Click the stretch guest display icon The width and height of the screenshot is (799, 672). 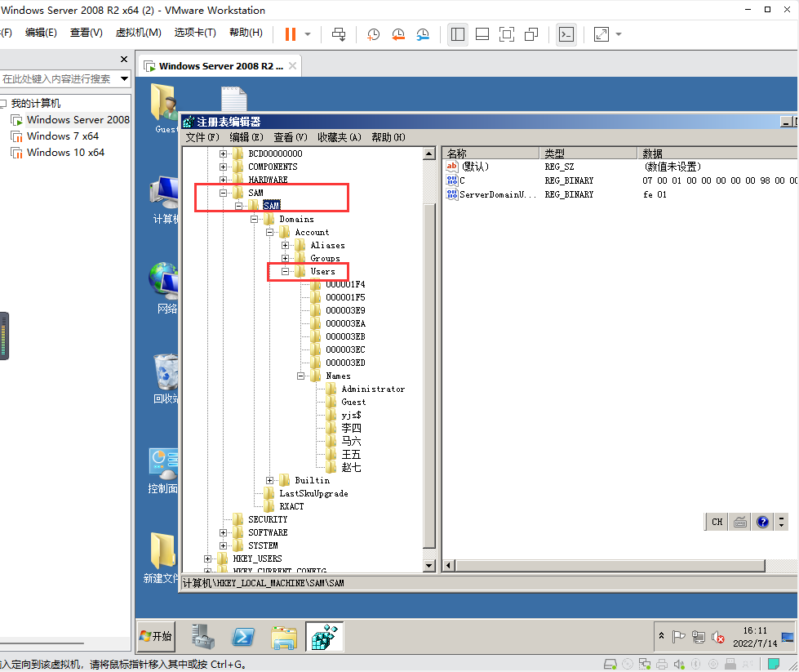pyautogui.click(x=601, y=34)
